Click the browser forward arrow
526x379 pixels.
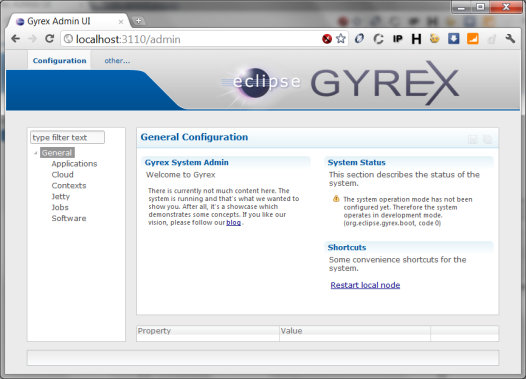pos(32,39)
